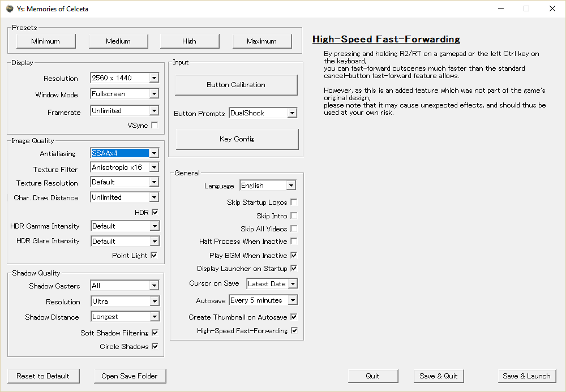The height and width of the screenshot is (392, 566).
Task: Click the Quit button
Action: click(x=373, y=376)
